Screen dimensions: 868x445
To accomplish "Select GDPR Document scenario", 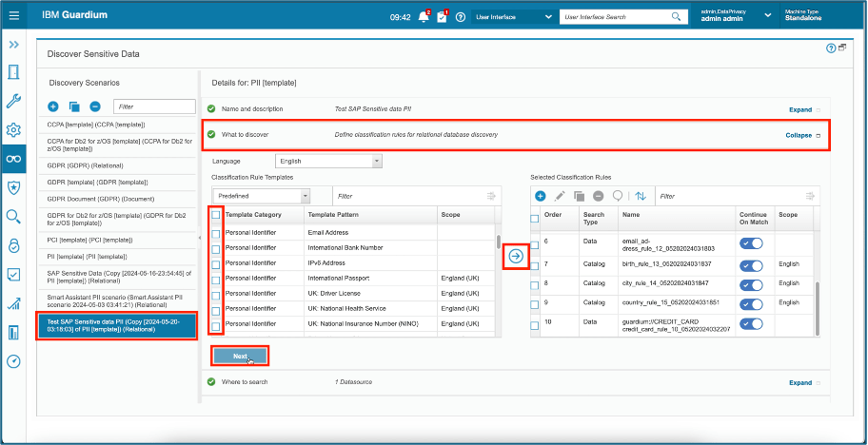I will (118, 199).
